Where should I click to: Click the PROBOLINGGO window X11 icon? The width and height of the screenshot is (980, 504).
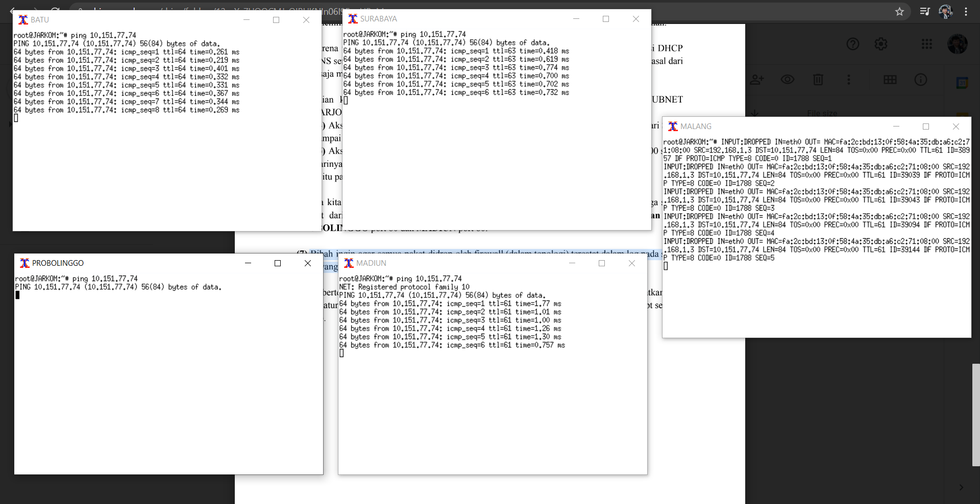pyautogui.click(x=24, y=263)
